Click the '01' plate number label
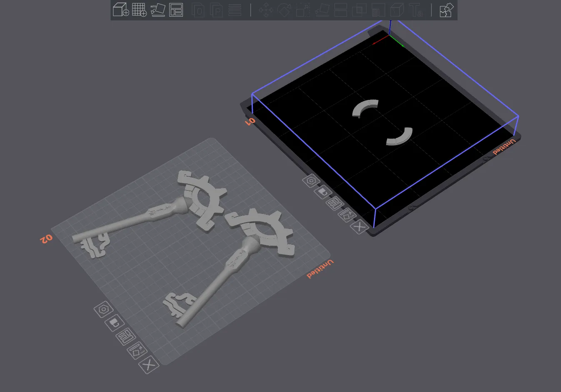This screenshot has width=561, height=392. coord(250,121)
